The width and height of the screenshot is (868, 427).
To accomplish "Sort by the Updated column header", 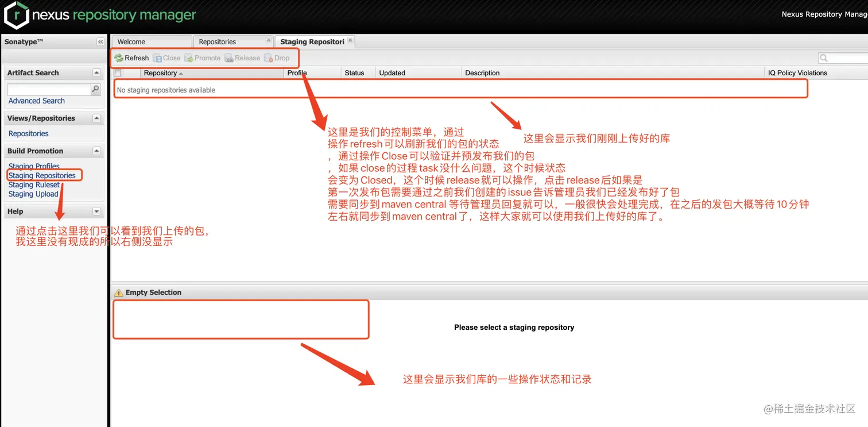I will coord(419,73).
